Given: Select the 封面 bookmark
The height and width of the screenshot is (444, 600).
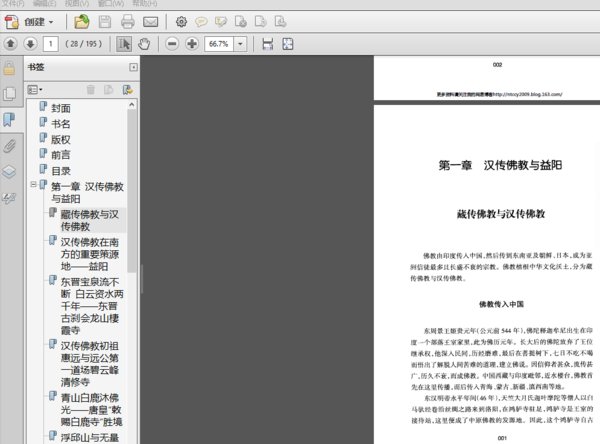Looking at the screenshot, I should 61,108.
